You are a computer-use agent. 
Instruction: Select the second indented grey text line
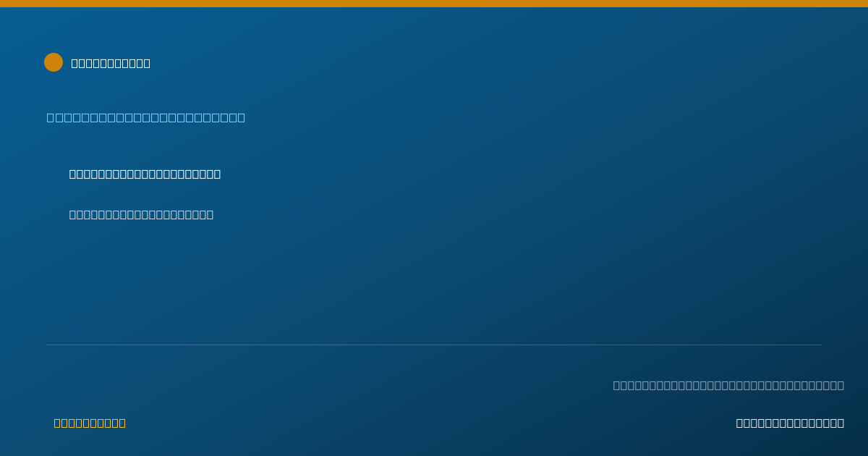click(141, 214)
